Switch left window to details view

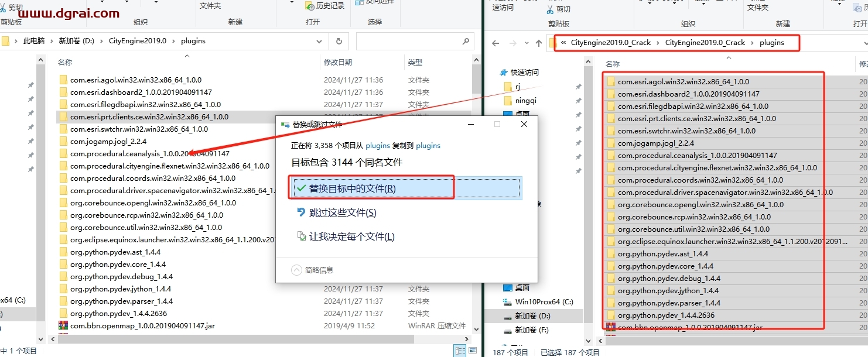[460, 351]
